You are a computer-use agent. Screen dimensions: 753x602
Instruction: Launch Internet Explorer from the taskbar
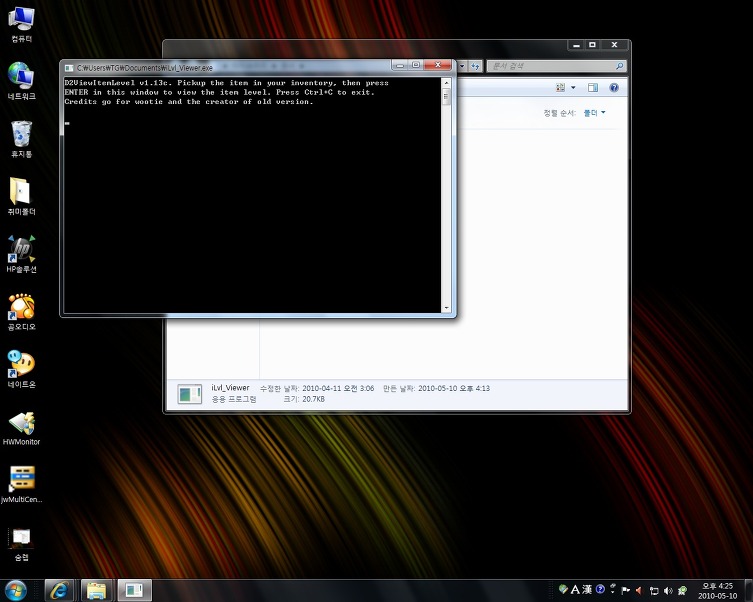[x=59, y=590]
